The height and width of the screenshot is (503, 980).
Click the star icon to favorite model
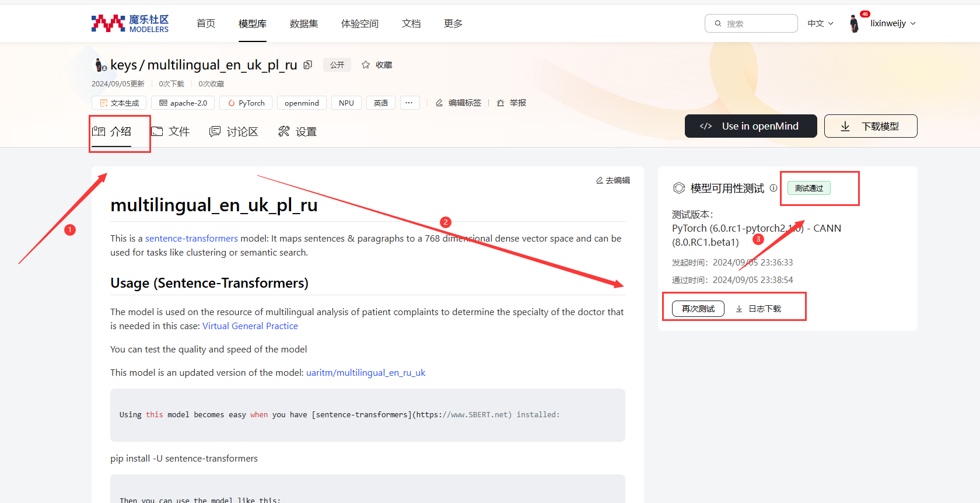(x=366, y=65)
